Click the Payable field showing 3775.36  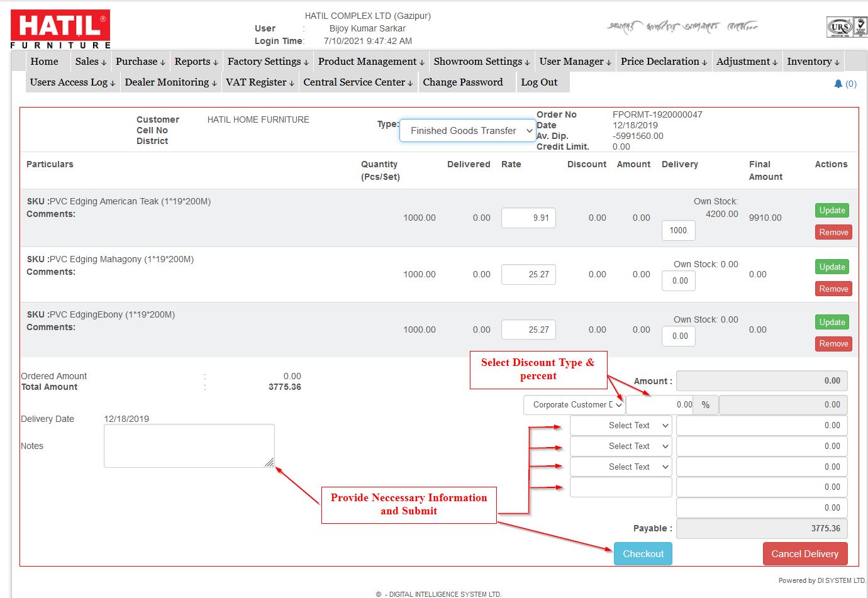pos(762,529)
